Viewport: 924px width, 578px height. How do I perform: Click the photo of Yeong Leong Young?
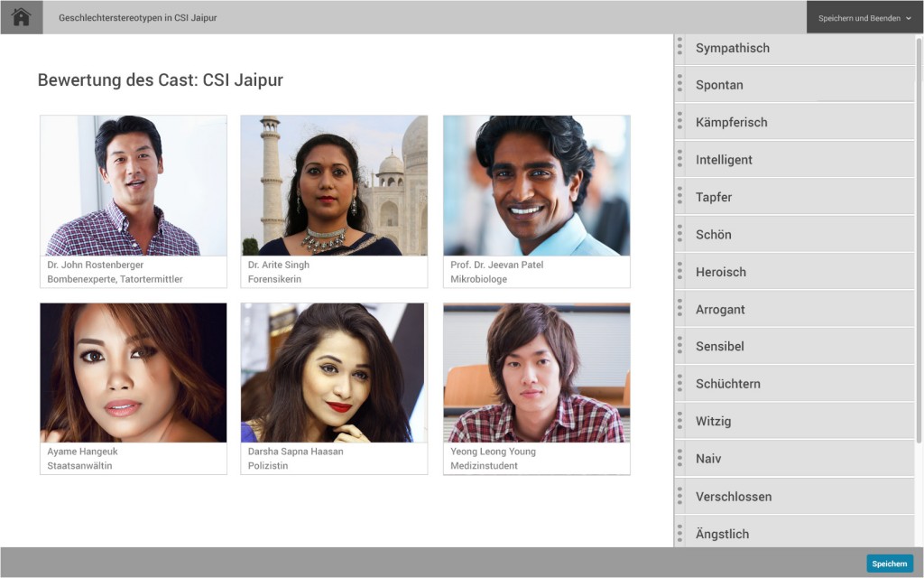[537, 373]
